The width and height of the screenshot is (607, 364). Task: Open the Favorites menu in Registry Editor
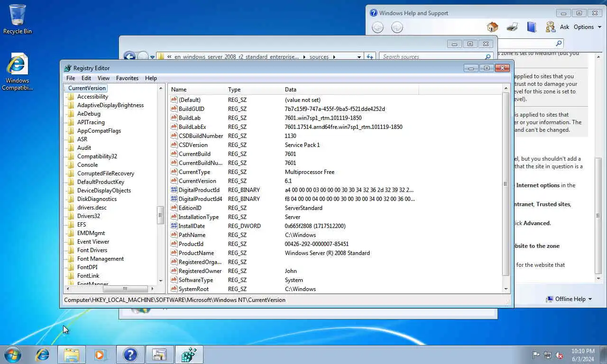coord(128,78)
